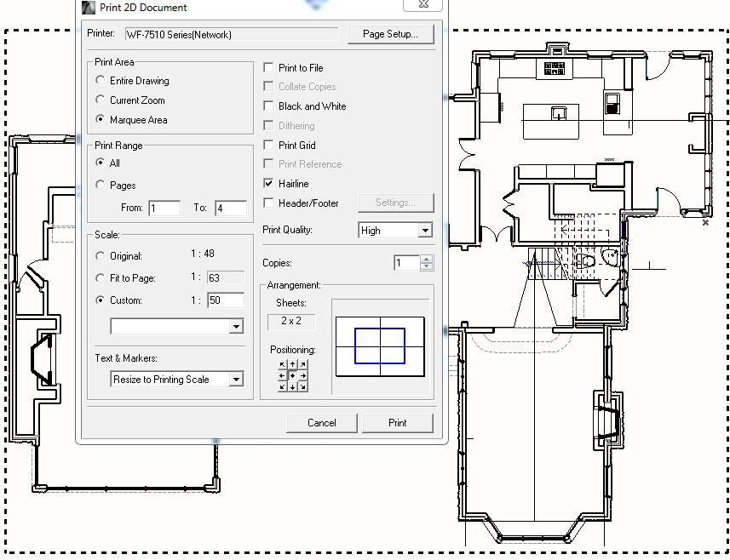
Task: Enable Print Grid checkbox
Action: [268, 145]
